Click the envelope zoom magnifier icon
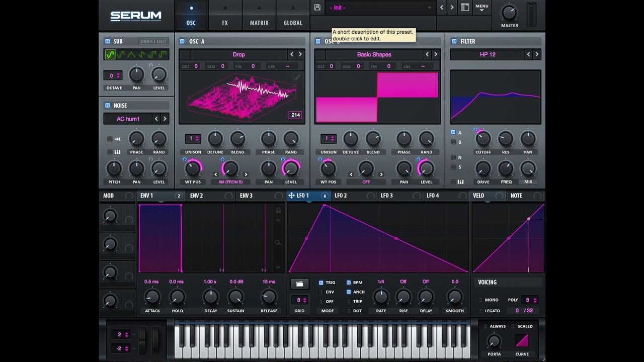Screen dimensions: 644x362 (278, 243)
